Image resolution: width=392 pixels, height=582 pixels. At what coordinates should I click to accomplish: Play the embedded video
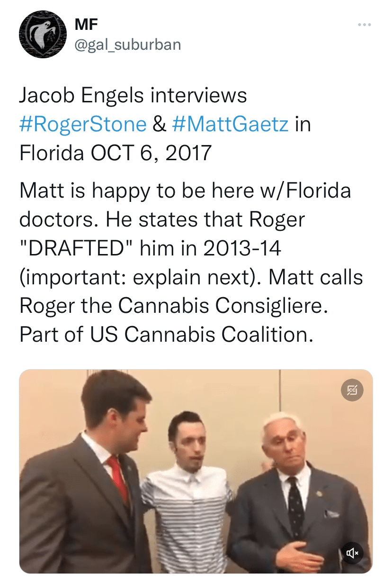(196, 472)
